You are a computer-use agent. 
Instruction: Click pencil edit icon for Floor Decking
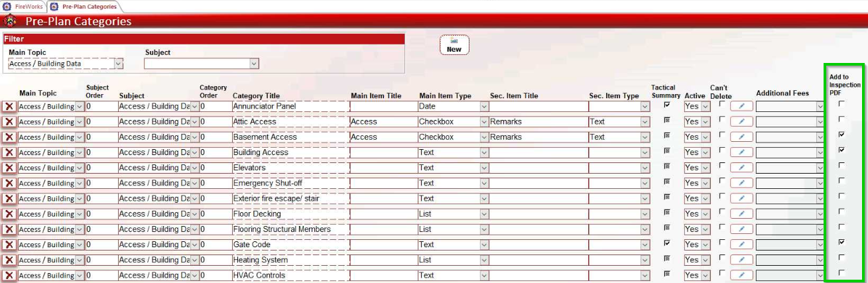pyautogui.click(x=741, y=214)
